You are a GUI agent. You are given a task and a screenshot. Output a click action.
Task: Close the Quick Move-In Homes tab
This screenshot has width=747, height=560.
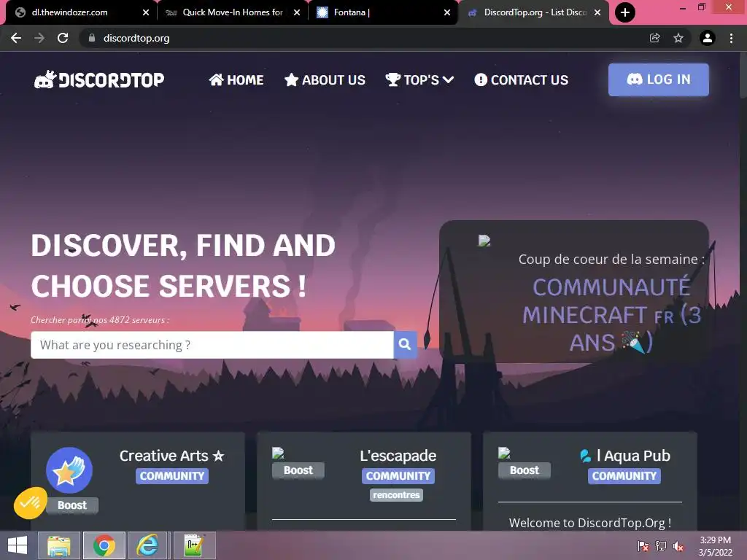(297, 12)
